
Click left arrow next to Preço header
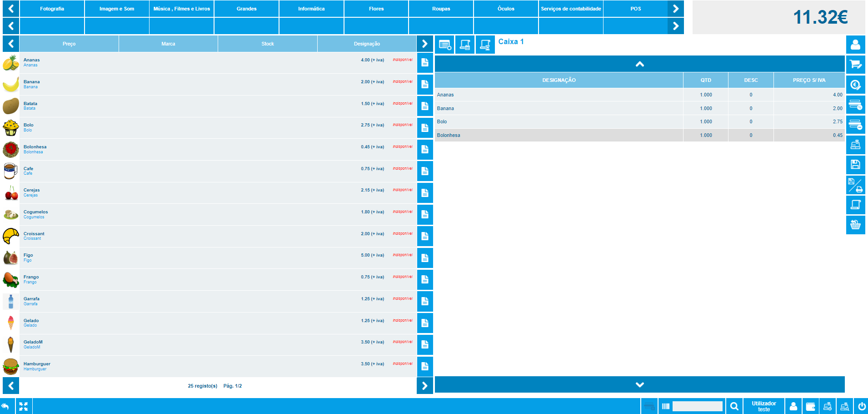11,44
